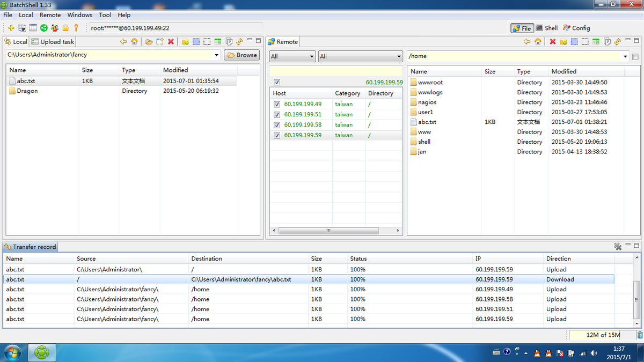Click the yellow plus add-host icon
Image resolution: width=644 pixels, height=362 pixels.
11,28
